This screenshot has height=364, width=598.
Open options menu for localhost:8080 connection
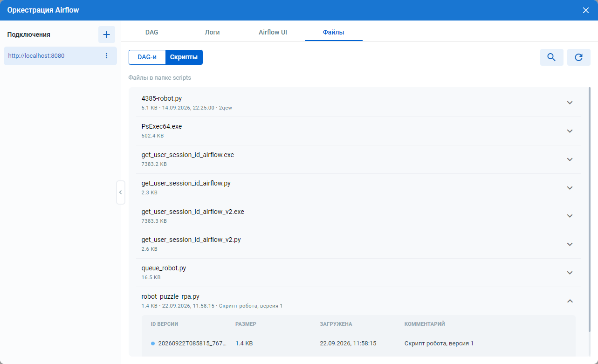click(106, 56)
